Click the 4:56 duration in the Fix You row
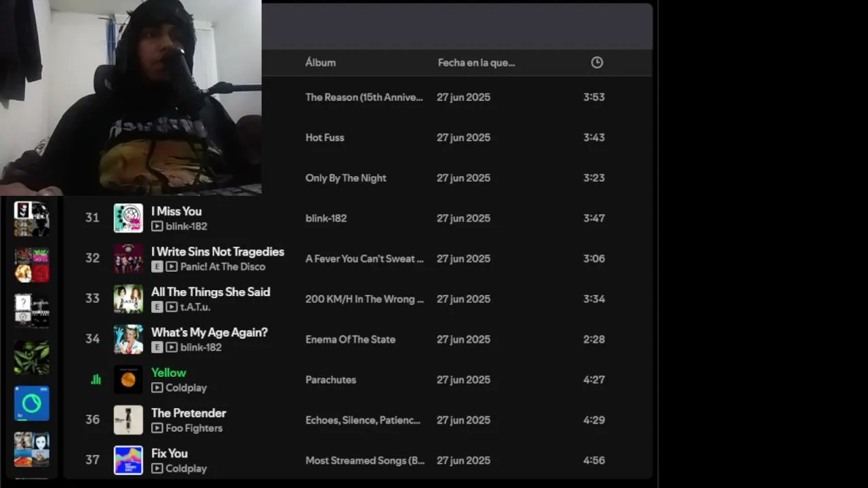This screenshot has width=868, height=488. pyautogui.click(x=594, y=460)
